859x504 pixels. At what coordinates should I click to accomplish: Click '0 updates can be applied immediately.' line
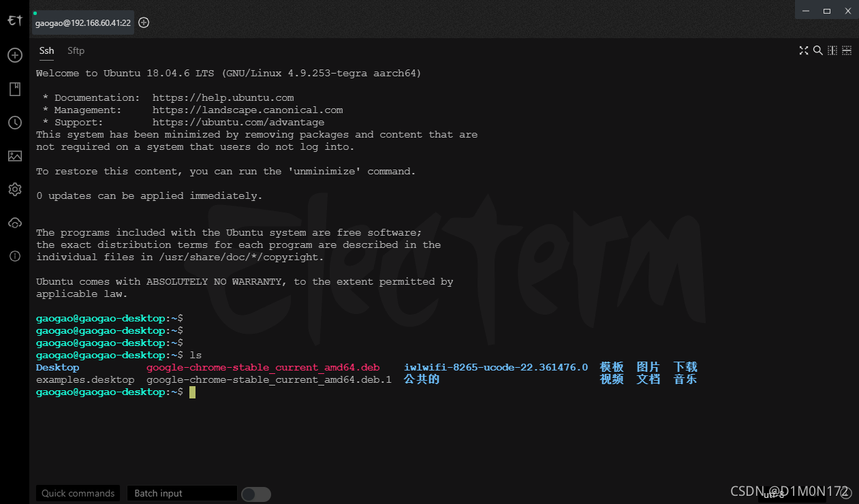[x=149, y=195]
